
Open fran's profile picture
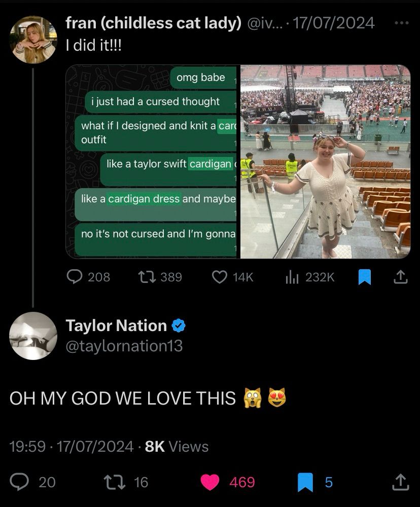coord(33,40)
